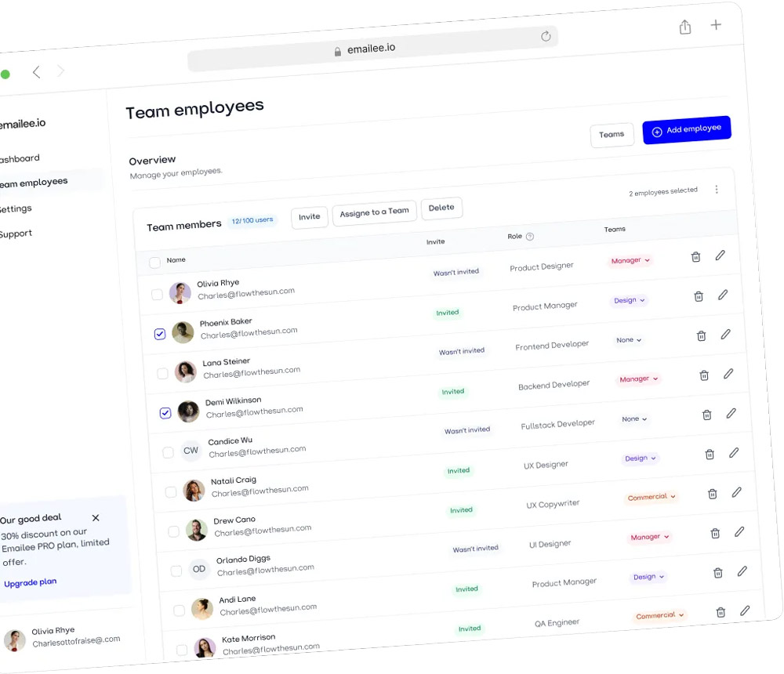Open Support from the sidebar
Screen dimensions: 784x674
click(16, 234)
